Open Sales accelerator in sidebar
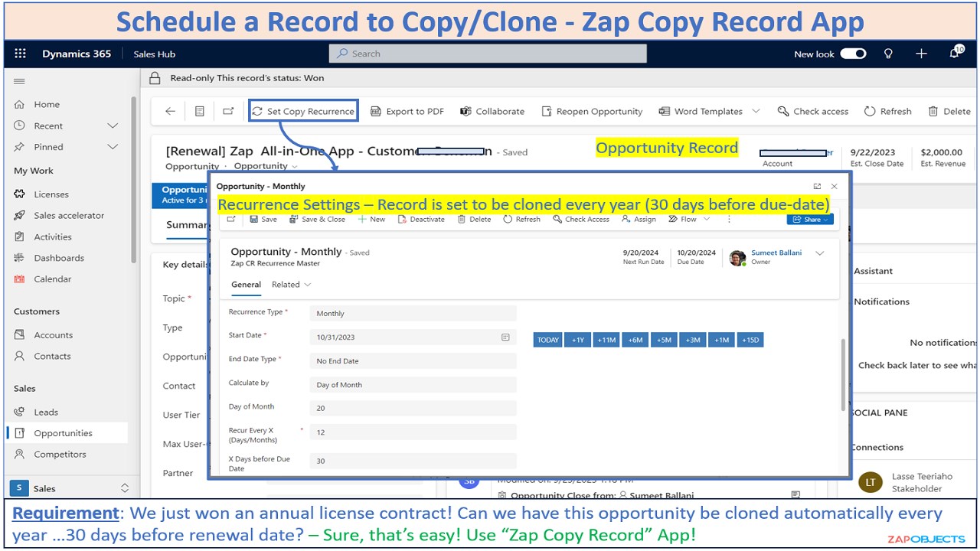 click(x=69, y=216)
